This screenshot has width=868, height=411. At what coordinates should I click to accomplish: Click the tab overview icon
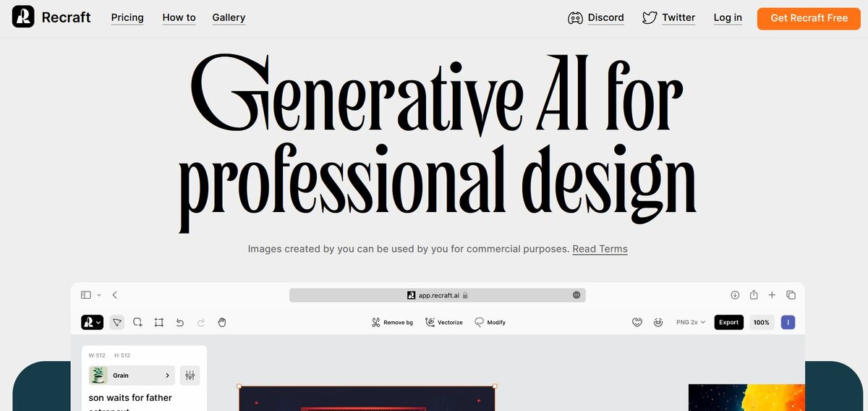pos(791,295)
